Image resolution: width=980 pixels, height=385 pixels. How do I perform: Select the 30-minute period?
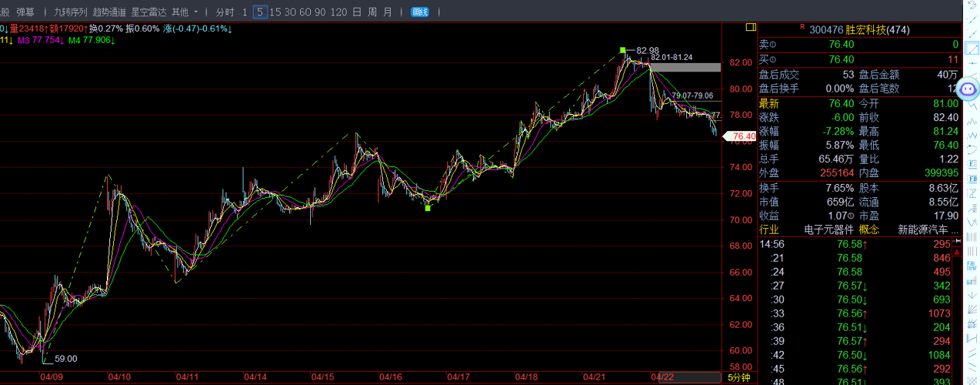point(290,12)
